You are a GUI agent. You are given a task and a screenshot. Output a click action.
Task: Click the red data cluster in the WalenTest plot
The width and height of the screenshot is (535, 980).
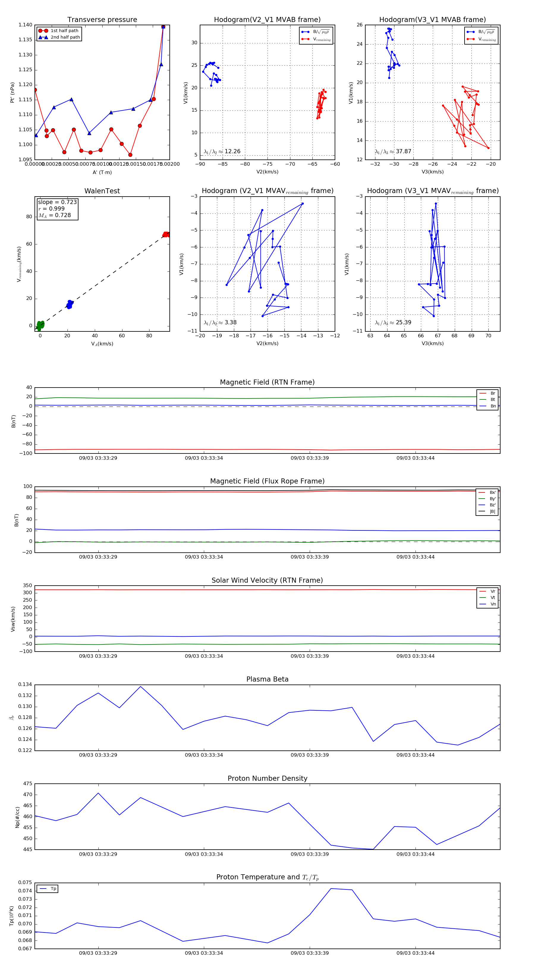(x=166, y=234)
